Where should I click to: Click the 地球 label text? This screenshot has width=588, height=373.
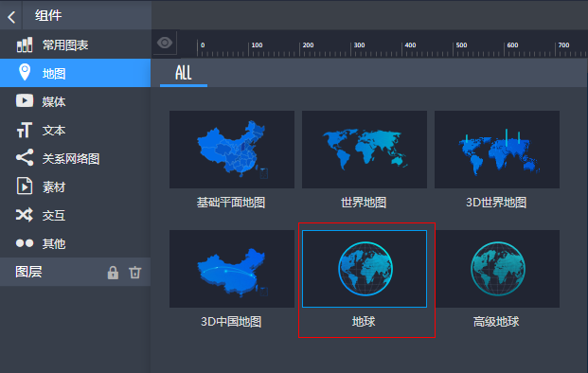pyautogui.click(x=364, y=322)
